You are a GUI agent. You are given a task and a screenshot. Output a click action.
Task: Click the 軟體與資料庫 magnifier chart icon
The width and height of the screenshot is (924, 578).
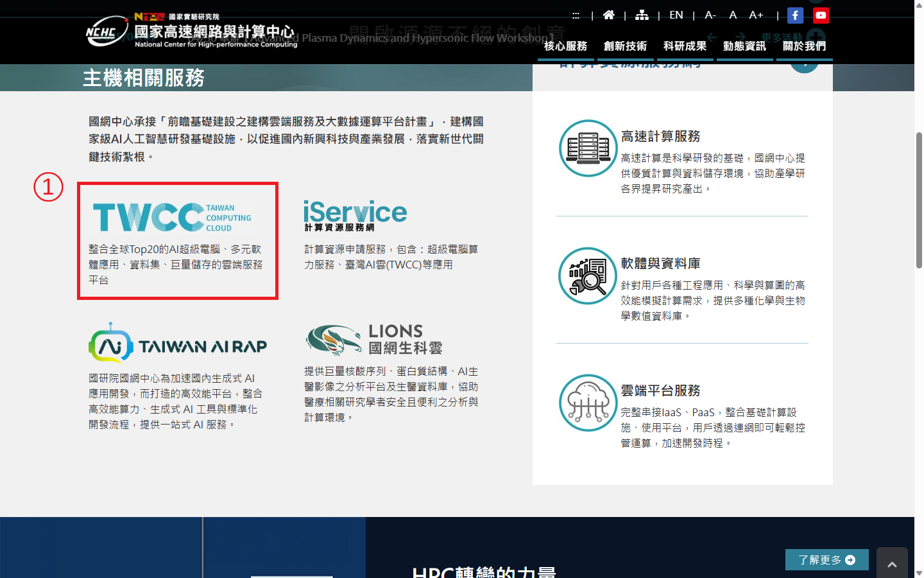click(x=588, y=276)
